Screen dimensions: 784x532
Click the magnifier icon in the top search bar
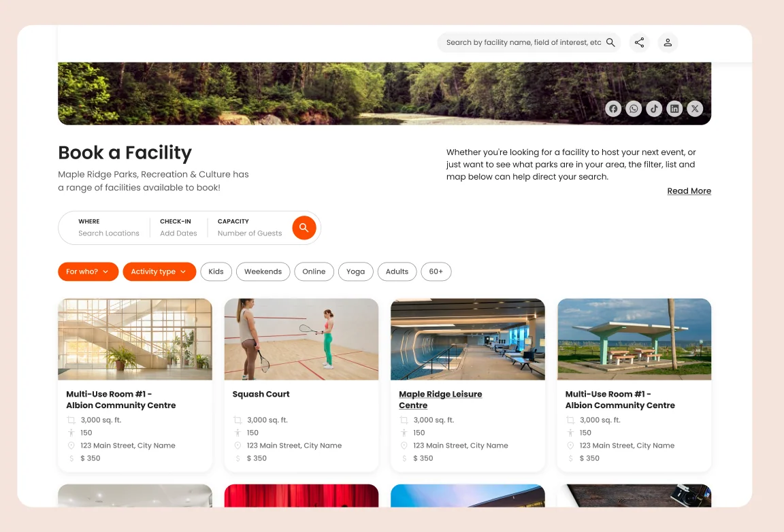coord(610,42)
